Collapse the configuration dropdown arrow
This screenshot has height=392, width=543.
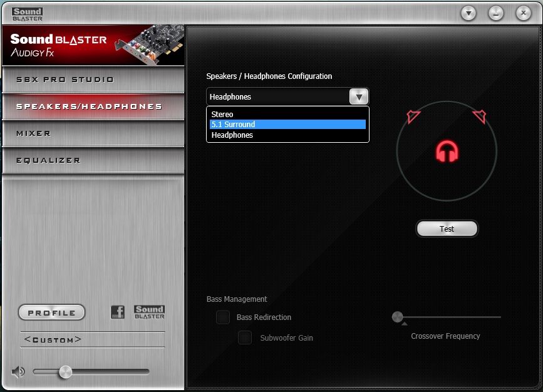pos(359,96)
